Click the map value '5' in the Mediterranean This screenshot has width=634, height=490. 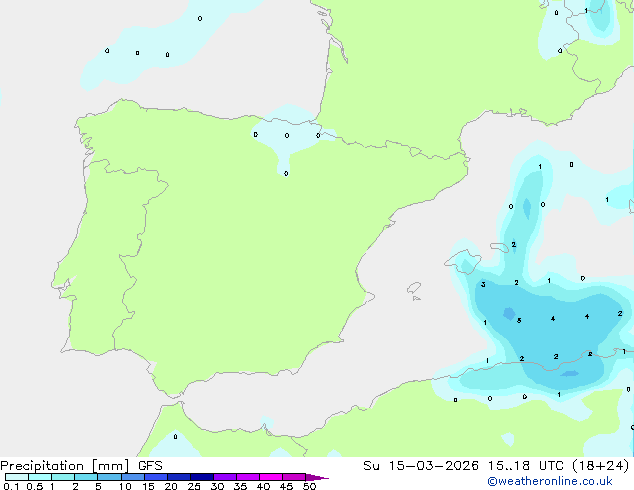(x=519, y=321)
